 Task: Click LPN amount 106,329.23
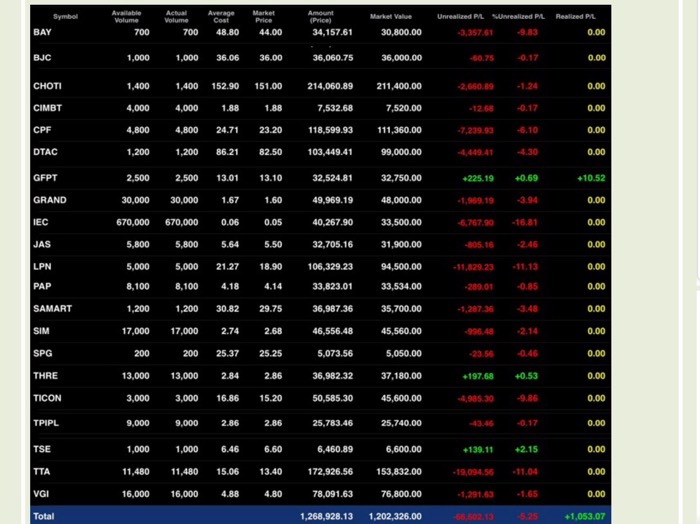tap(330, 266)
